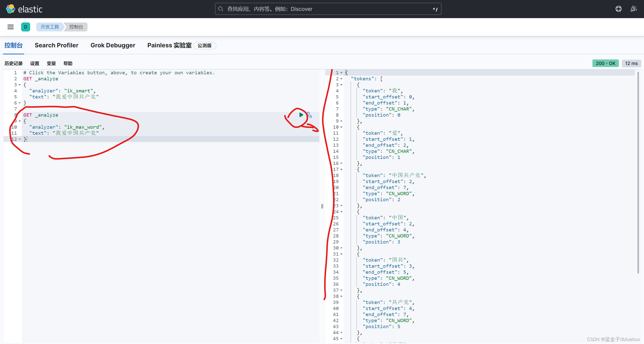
Task: Click the green D space avatar
Action: point(26,27)
